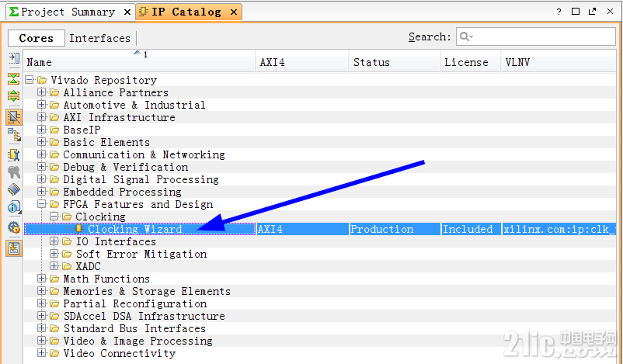This screenshot has width=623, height=364.
Task: Expand the Debug & Verification folder
Action: [x=41, y=167]
